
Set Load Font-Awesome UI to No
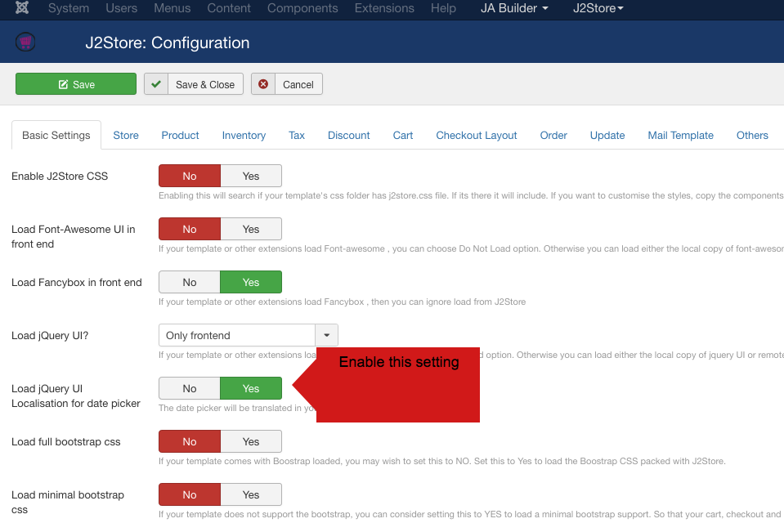tap(190, 229)
